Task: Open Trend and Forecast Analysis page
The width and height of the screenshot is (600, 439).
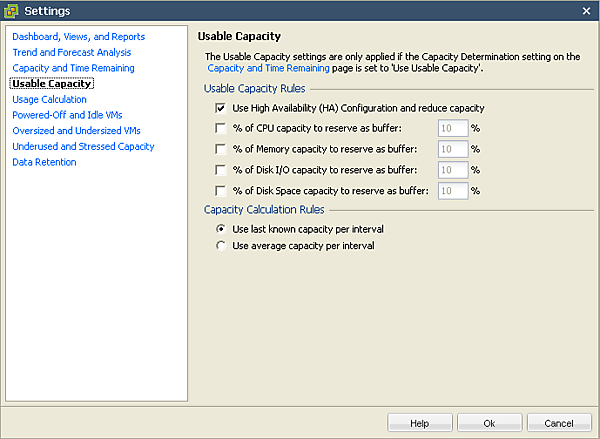Action: pyautogui.click(x=71, y=52)
